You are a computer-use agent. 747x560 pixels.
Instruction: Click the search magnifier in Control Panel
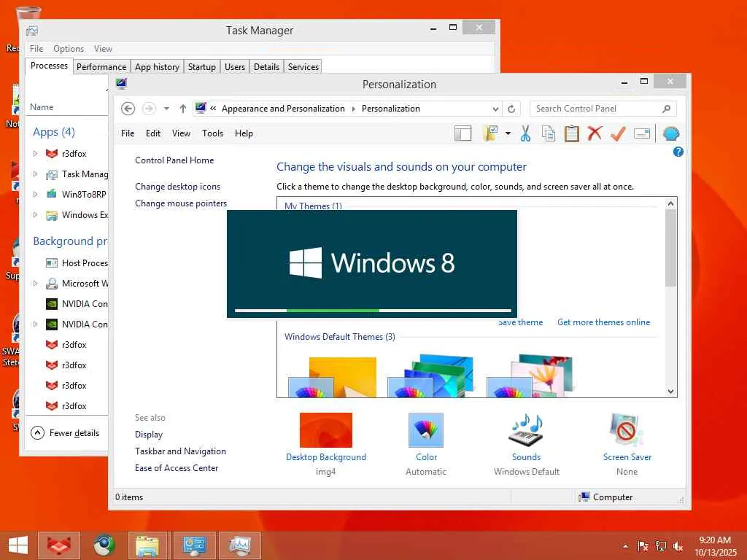click(x=667, y=109)
